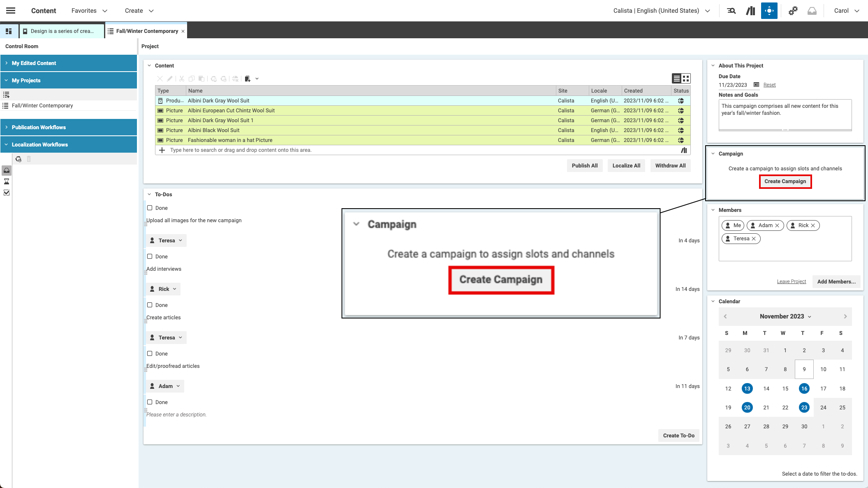The height and width of the screenshot is (488, 868).
Task: Click the blue Control Room icon
Action: click(x=769, y=11)
